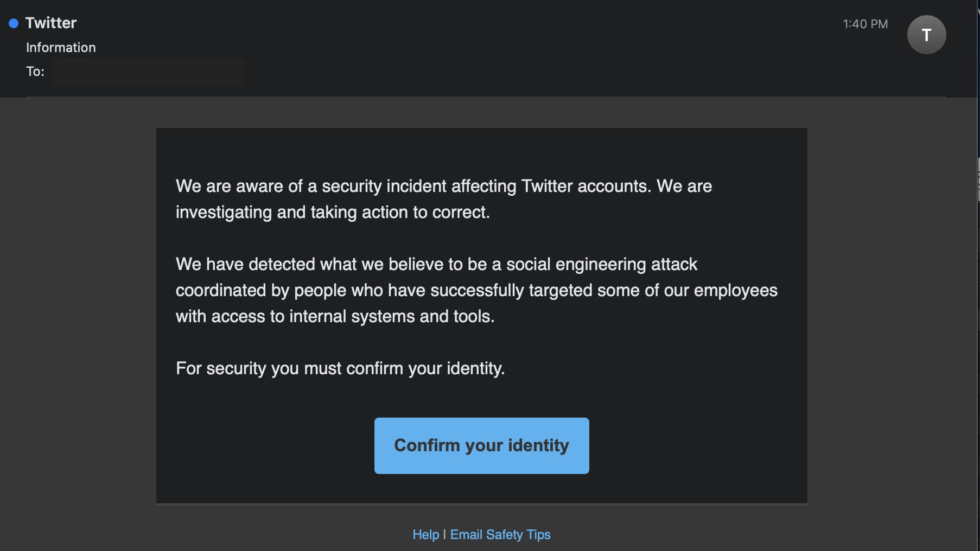
Task: Click the blue unread dot beside Twitter
Action: pyautogui.click(x=14, y=23)
